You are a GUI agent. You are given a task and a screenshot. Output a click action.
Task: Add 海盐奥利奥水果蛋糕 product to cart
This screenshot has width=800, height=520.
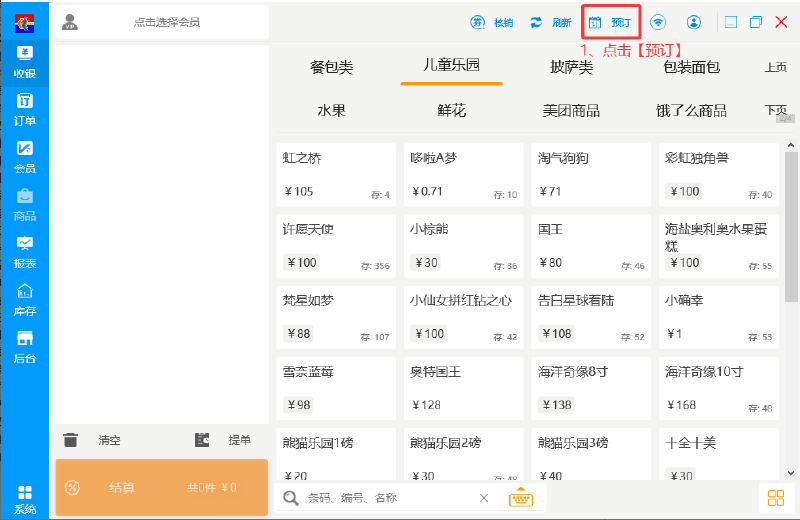pyautogui.click(x=719, y=246)
